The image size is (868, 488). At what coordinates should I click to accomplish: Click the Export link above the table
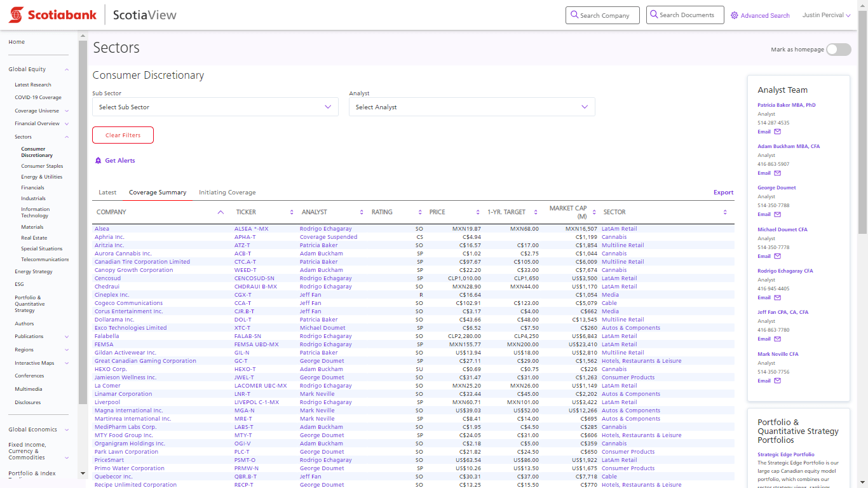[723, 192]
